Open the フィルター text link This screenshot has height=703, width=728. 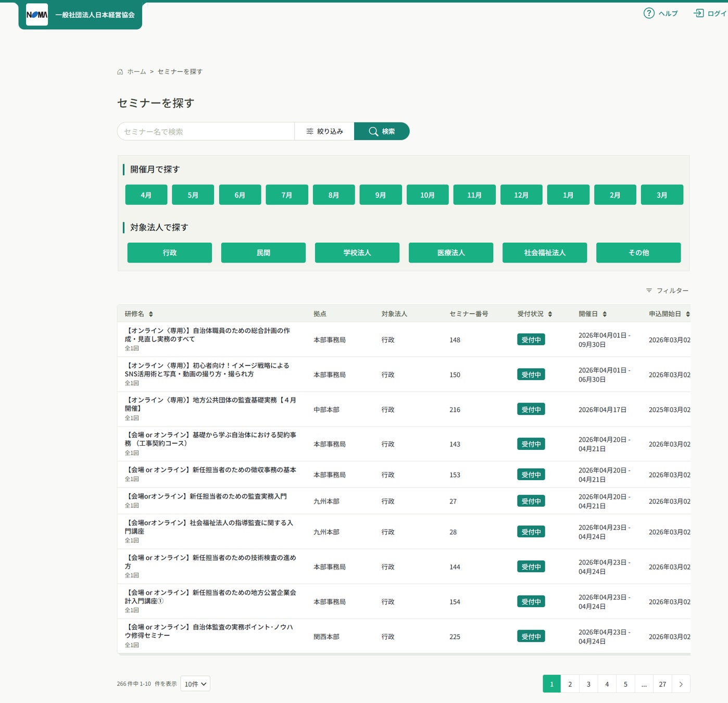coord(672,291)
